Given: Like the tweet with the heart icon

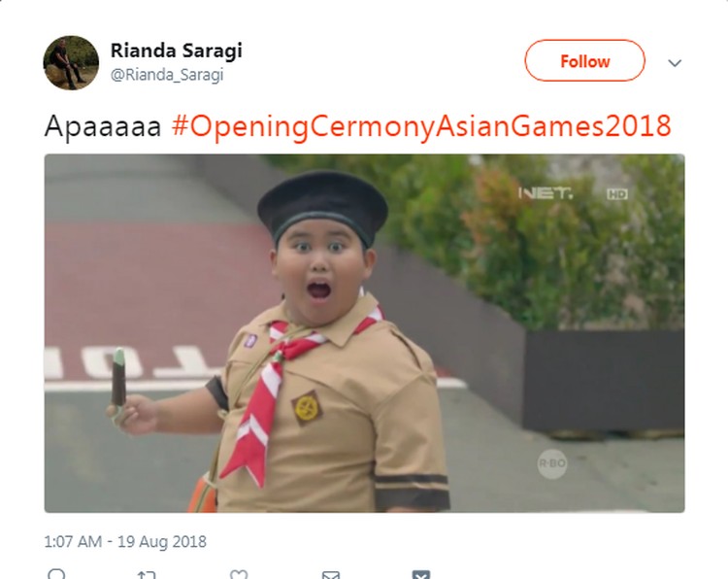Looking at the screenshot, I should (239, 575).
